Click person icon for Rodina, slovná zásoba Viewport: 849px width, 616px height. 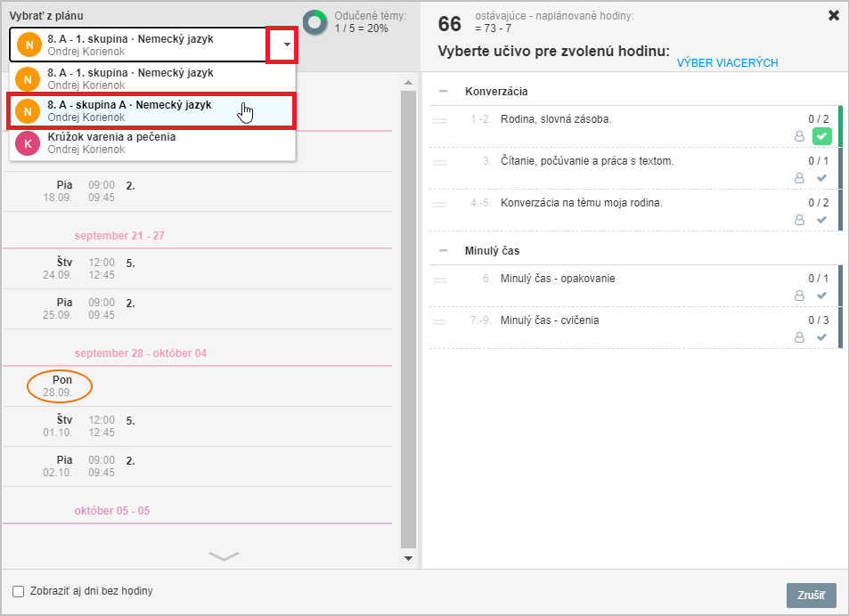[799, 136]
